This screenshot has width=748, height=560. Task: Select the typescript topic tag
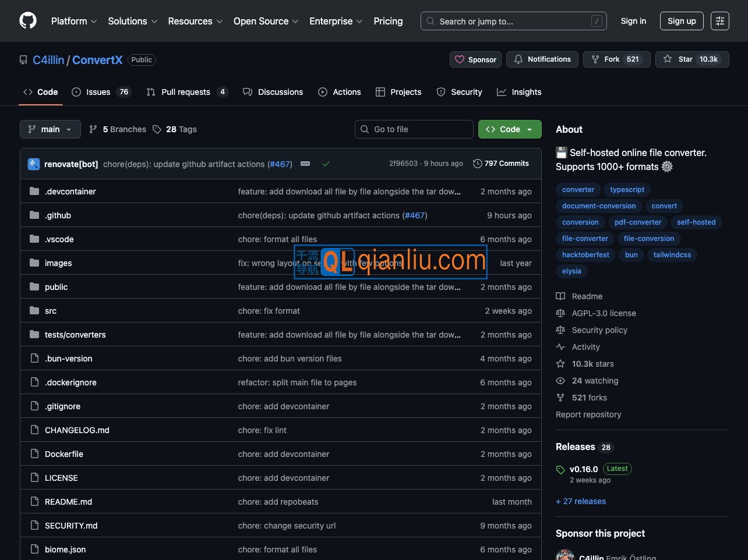pos(627,190)
